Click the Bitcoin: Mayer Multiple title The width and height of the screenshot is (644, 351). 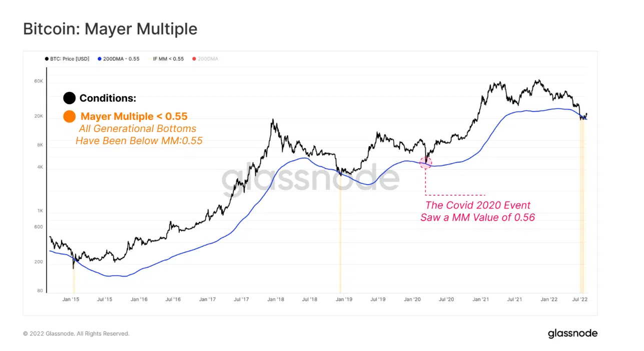tap(110, 29)
